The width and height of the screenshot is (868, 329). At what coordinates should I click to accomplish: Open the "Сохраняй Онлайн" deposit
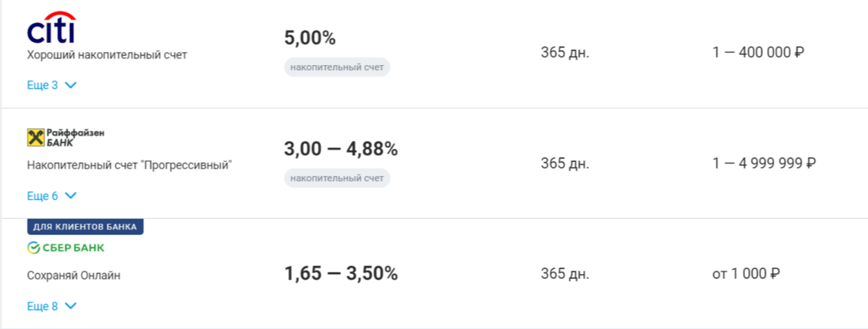tap(74, 275)
